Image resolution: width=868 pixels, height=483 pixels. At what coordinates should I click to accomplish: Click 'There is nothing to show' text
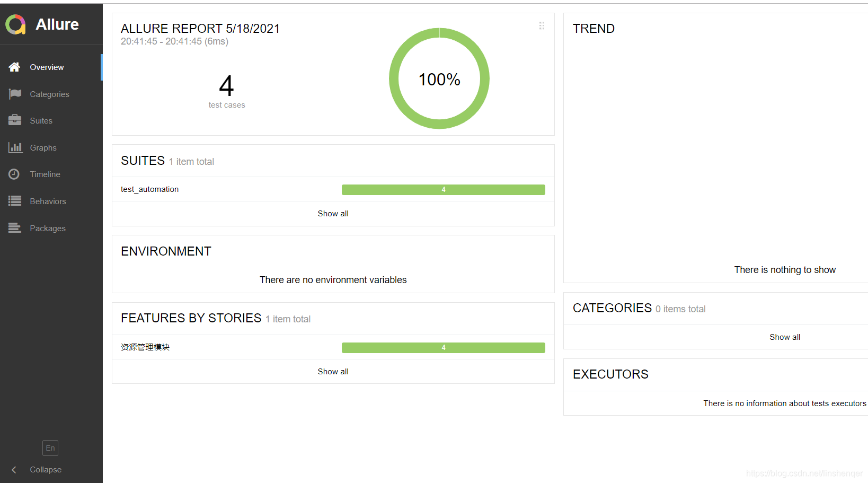[x=785, y=270]
